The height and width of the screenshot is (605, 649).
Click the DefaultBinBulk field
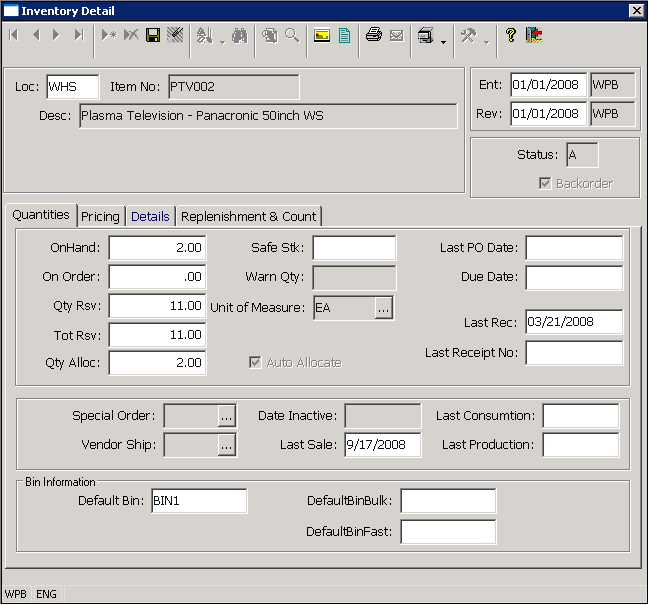point(448,501)
